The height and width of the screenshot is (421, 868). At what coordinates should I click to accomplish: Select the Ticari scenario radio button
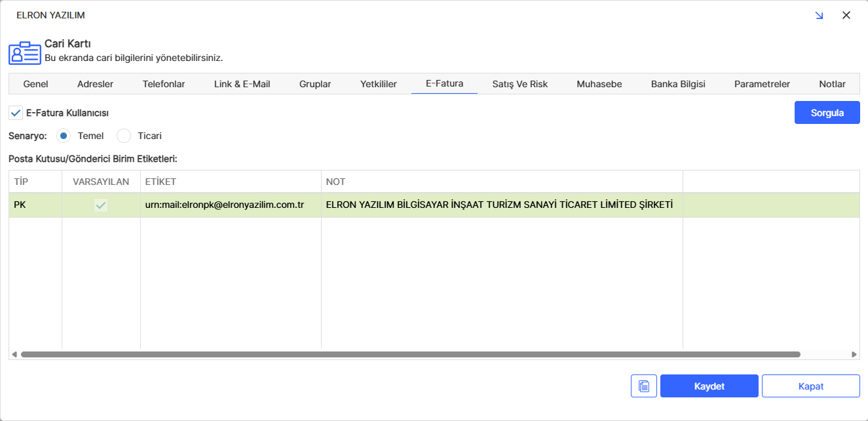(x=124, y=136)
